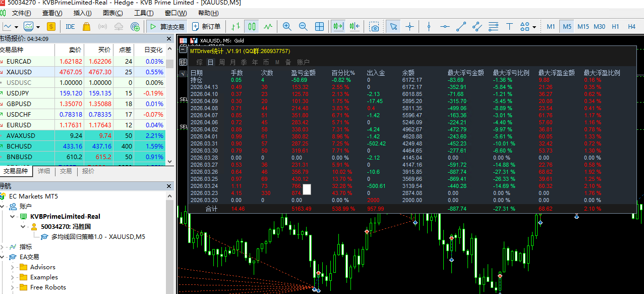
Task: Expand the Advisors folder
Action: (x=13, y=267)
